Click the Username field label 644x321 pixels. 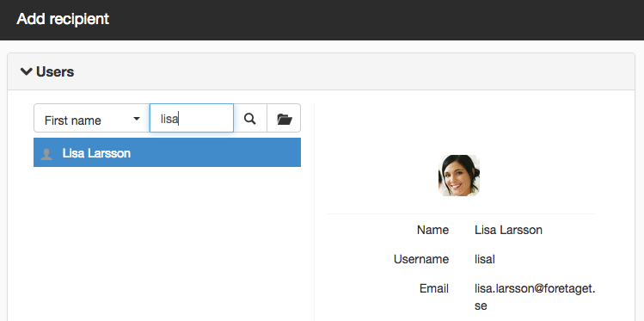click(x=421, y=259)
